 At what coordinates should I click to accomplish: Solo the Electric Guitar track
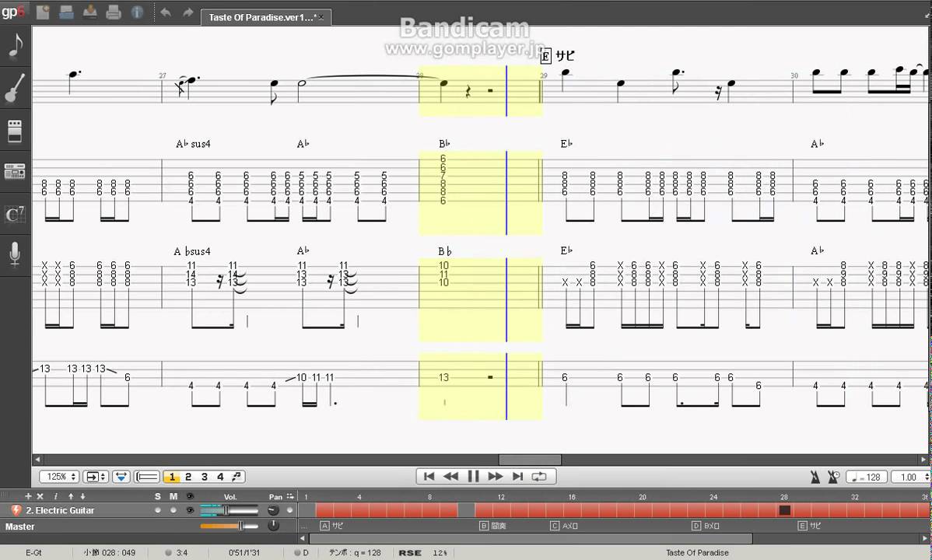tap(158, 510)
